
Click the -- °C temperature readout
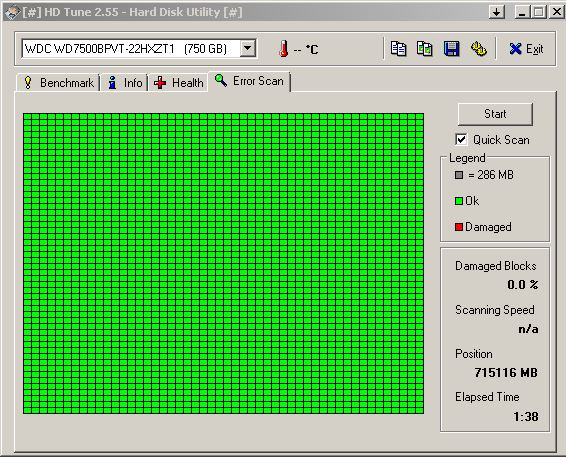[x=306, y=49]
